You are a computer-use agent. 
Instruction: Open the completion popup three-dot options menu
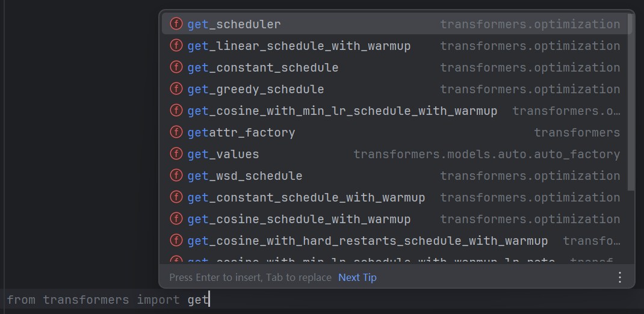click(x=620, y=277)
